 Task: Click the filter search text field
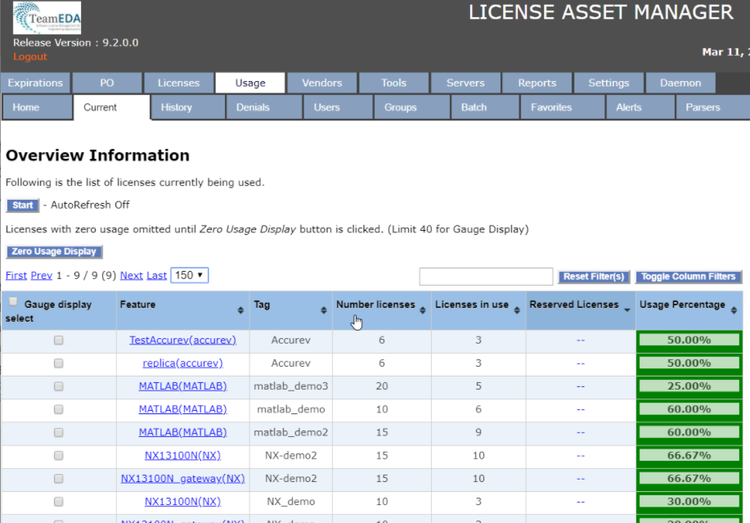(x=486, y=277)
